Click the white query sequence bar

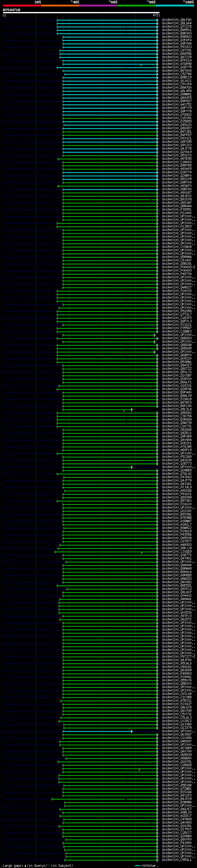pos(81,13)
